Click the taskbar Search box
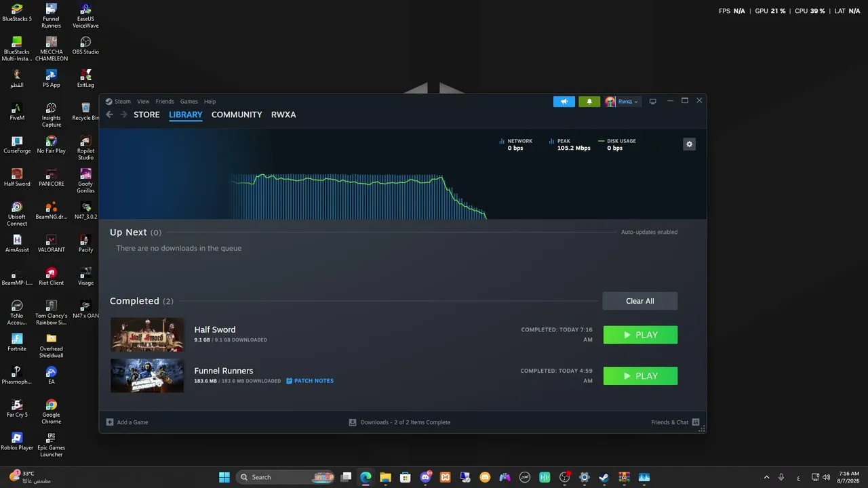This screenshot has height=488, width=868. coord(285,477)
